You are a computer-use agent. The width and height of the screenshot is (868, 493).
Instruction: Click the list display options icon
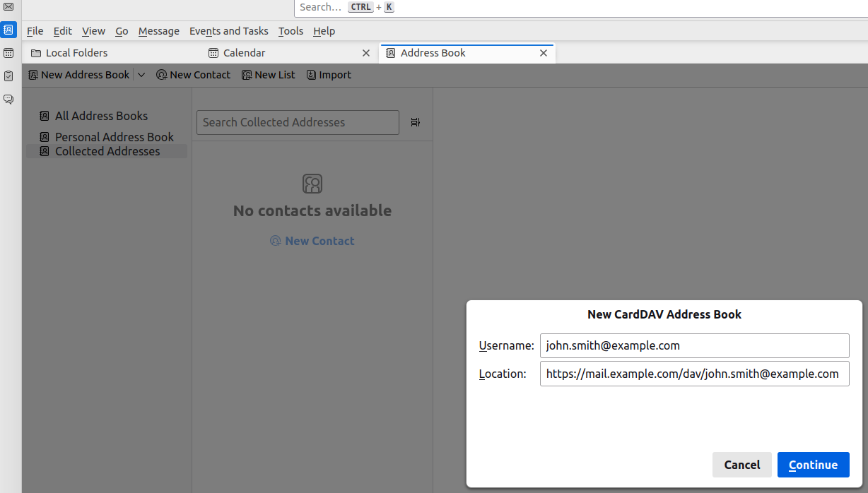(x=415, y=122)
